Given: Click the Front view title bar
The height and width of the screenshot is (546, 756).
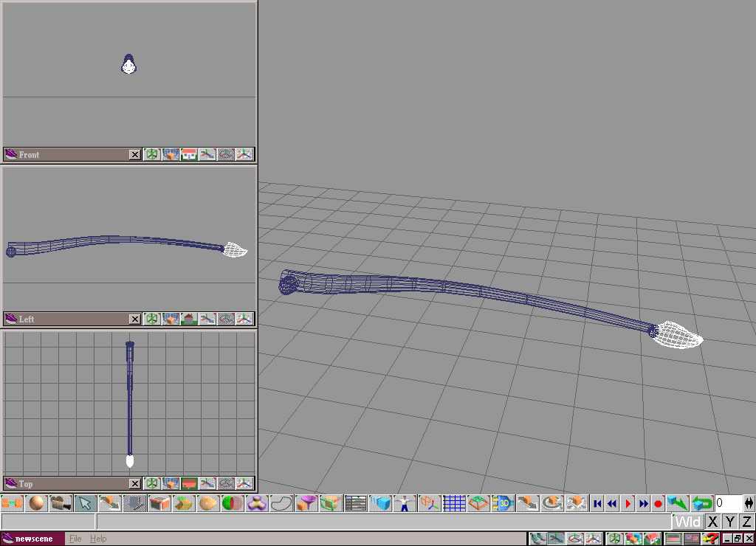Looking at the screenshot, I should (72, 155).
